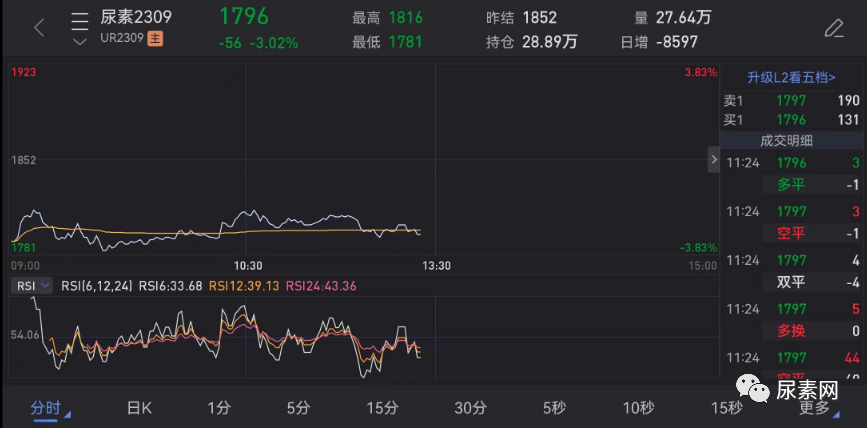Click the 10:30 time axis label
Image resolution: width=867 pixels, height=428 pixels.
click(x=248, y=266)
